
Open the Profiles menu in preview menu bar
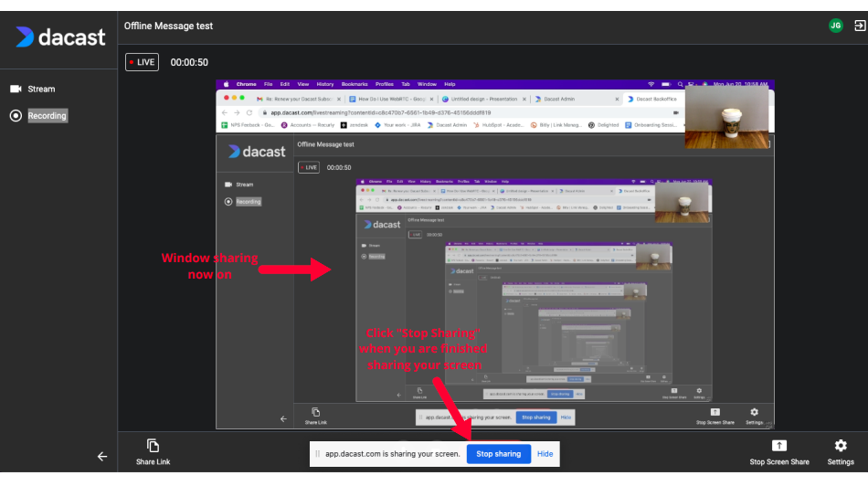tap(384, 84)
